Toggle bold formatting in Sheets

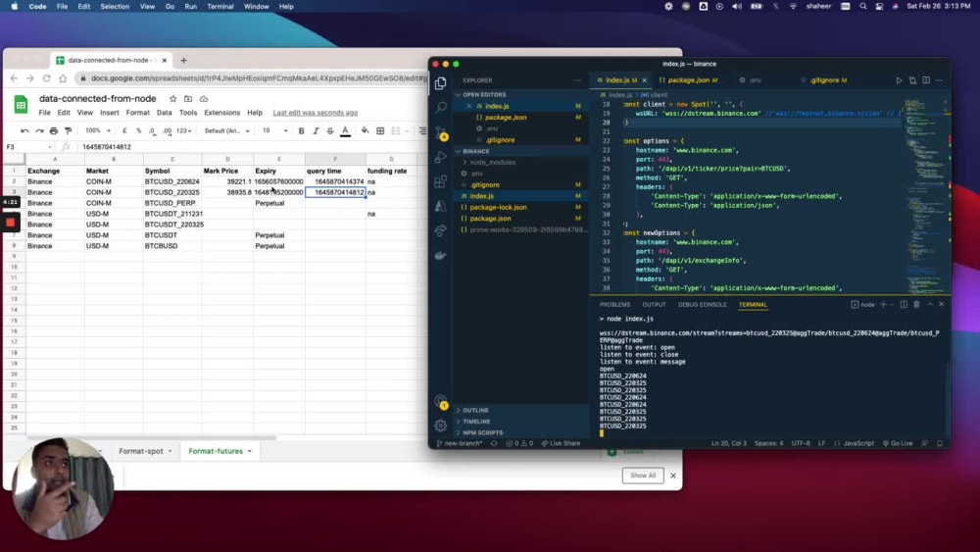point(301,130)
